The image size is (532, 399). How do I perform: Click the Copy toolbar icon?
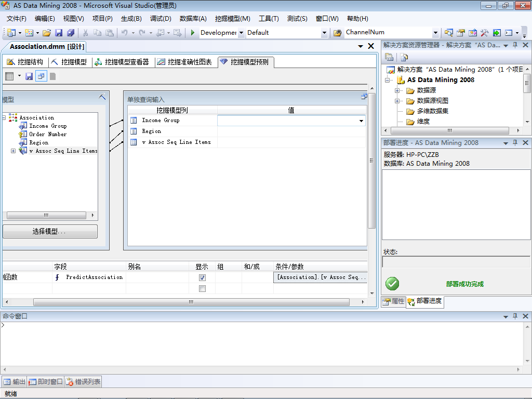97,33
